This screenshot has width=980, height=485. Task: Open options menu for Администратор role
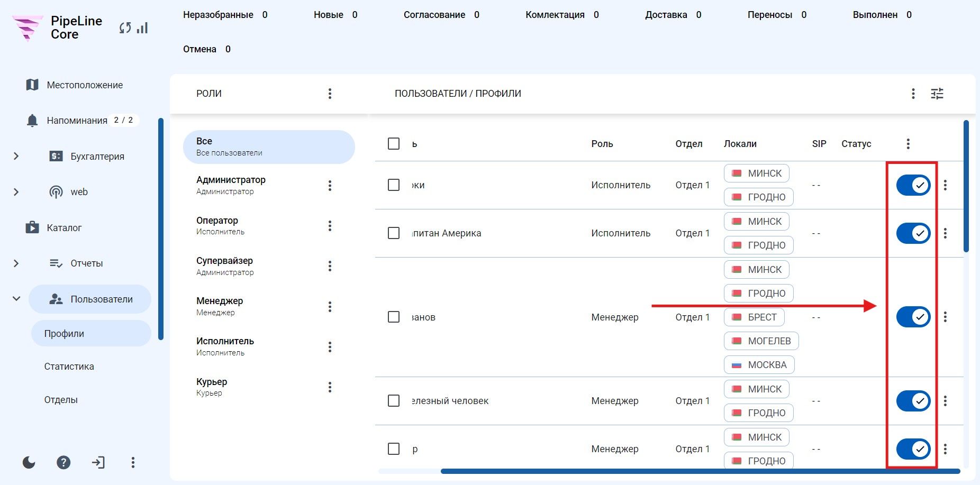(x=330, y=186)
